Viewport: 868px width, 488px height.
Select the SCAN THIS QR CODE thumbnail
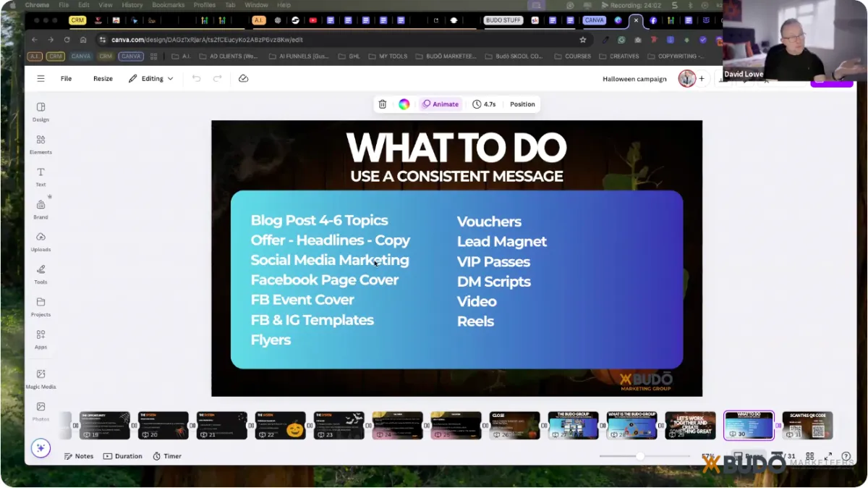(x=807, y=425)
